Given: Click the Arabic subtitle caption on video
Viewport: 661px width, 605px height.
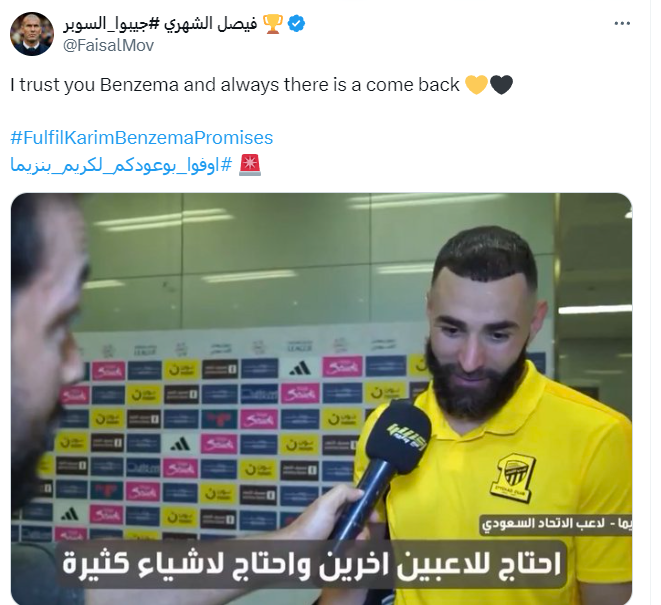Looking at the screenshot, I should 312,564.
